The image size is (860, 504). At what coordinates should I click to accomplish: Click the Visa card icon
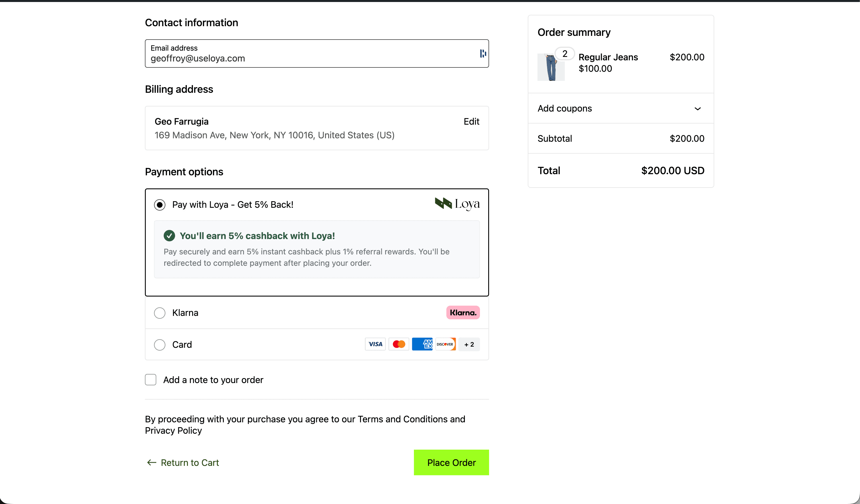pyautogui.click(x=375, y=344)
